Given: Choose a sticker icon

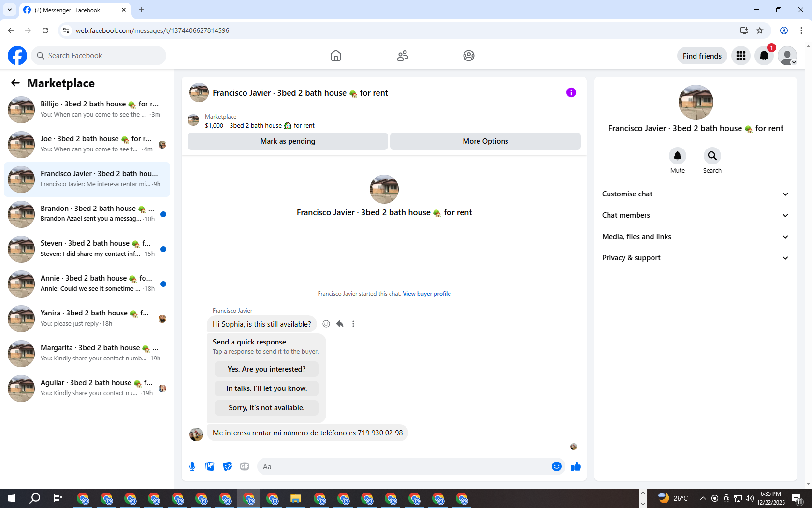Looking at the screenshot, I should (x=227, y=466).
